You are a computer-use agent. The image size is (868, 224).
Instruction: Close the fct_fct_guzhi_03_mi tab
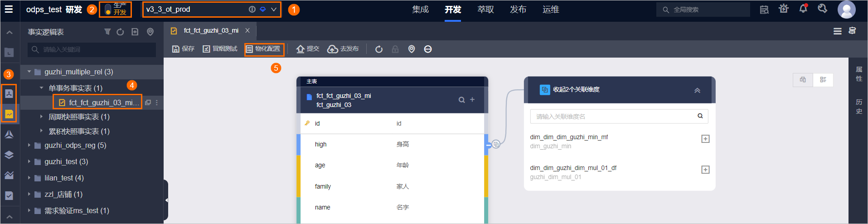pyautogui.click(x=247, y=30)
